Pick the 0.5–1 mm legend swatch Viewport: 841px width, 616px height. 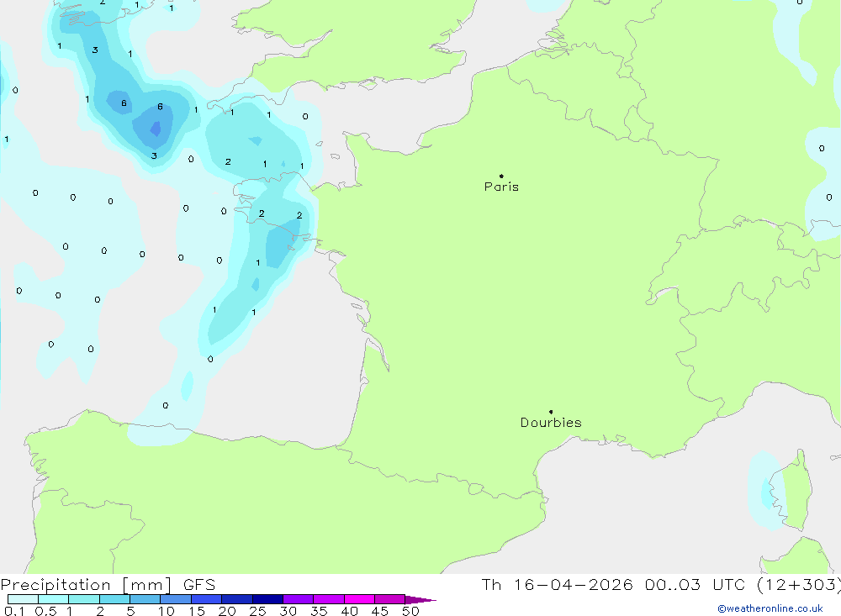(54, 599)
